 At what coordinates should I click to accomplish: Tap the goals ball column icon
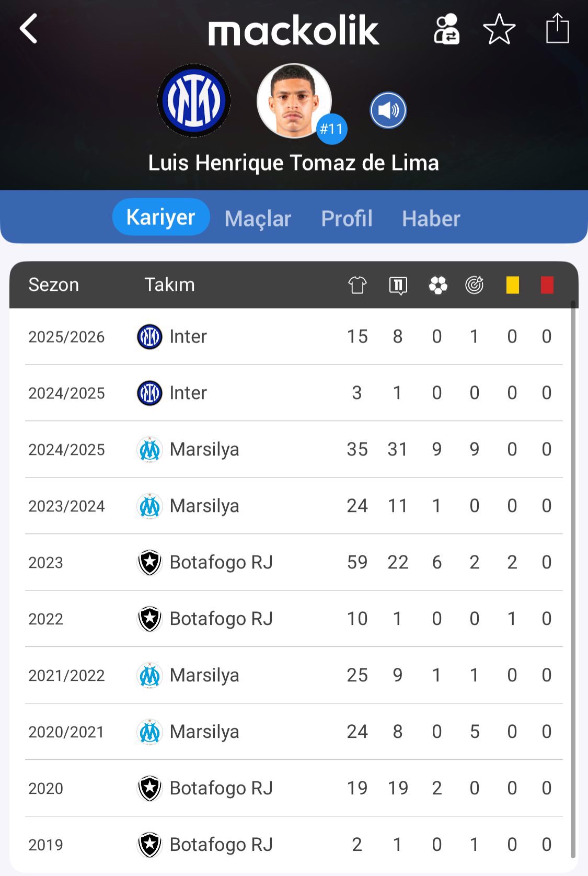(x=438, y=285)
